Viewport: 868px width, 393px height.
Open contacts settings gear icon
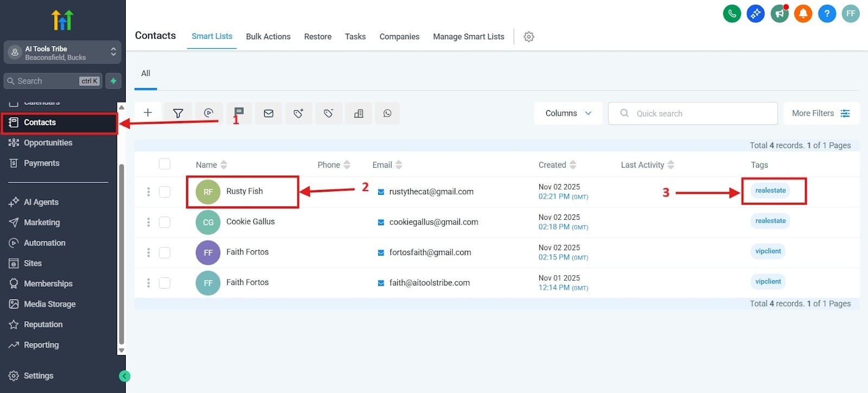(x=529, y=36)
